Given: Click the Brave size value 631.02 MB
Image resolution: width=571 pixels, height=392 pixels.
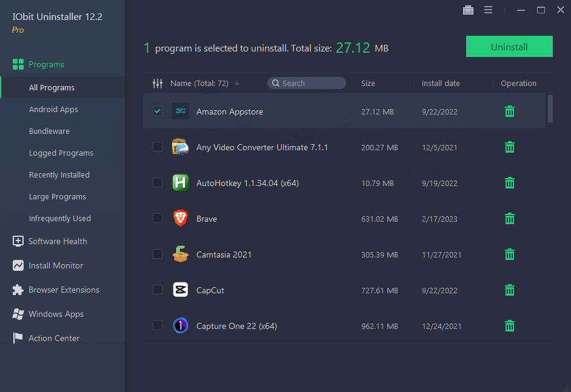Looking at the screenshot, I should pos(379,219).
